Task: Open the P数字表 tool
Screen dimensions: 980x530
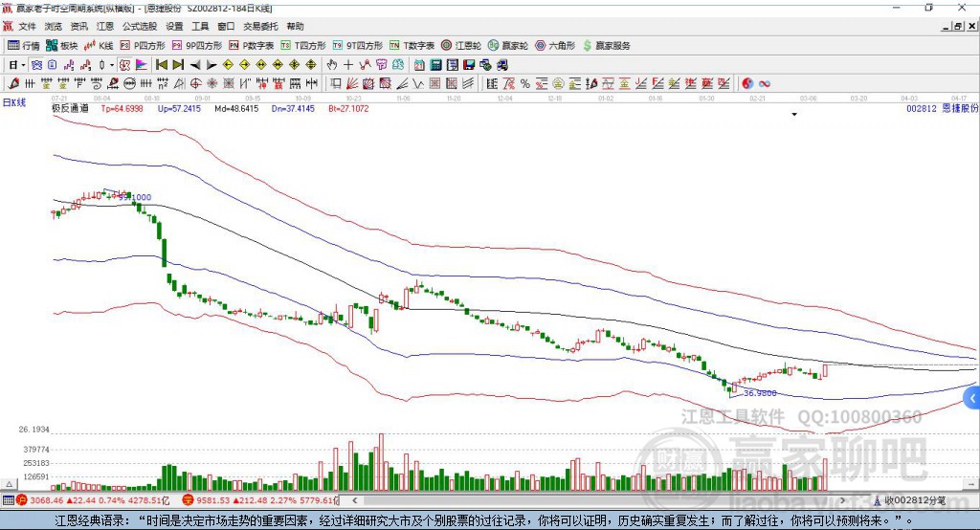Action: [252, 46]
